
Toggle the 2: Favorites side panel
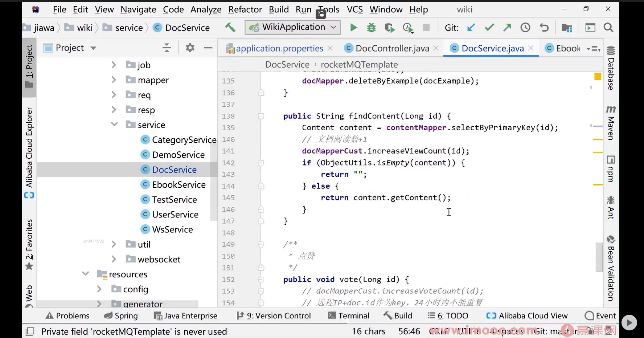pos(29,244)
